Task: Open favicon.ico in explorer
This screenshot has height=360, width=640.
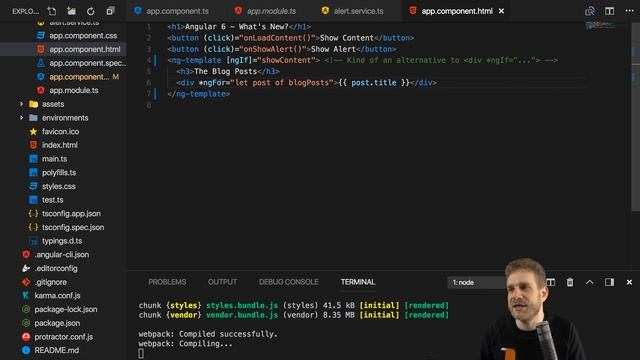Action: (x=60, y=131)
